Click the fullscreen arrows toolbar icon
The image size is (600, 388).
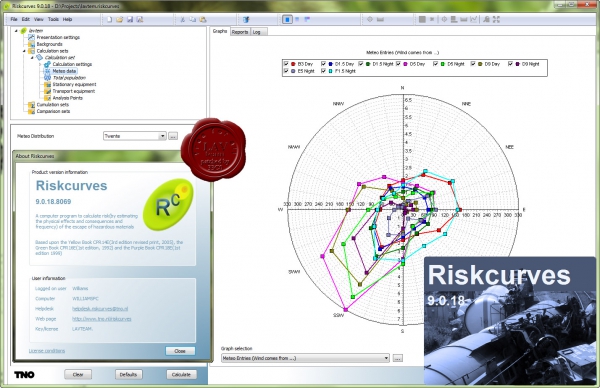tap(496, 19)
